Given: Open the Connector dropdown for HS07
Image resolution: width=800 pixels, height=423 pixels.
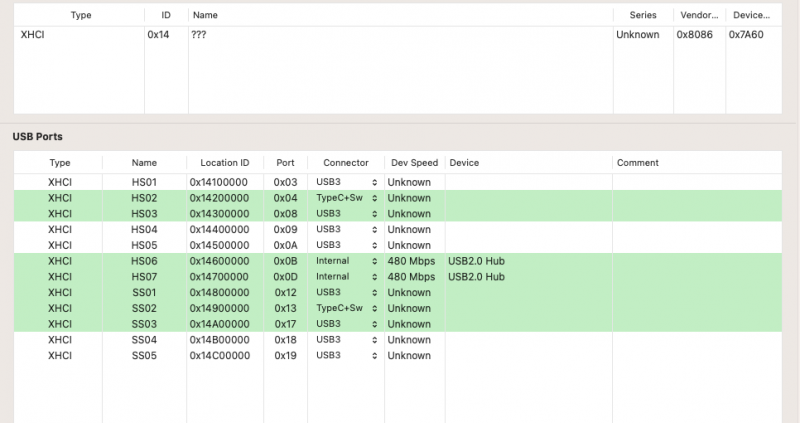Looking at the screenshot, I should (347, 277).
